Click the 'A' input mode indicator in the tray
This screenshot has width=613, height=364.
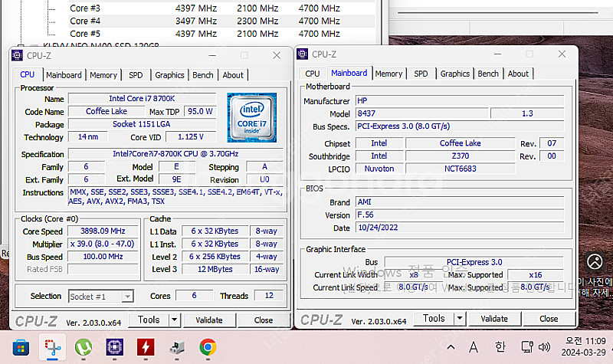click(x=474, y=347)
